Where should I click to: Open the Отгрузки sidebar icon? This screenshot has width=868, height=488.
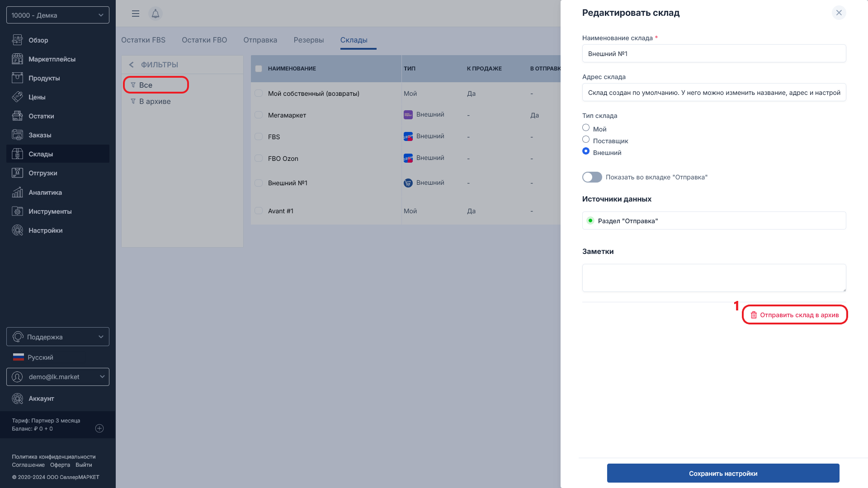(x=17, y=173)
